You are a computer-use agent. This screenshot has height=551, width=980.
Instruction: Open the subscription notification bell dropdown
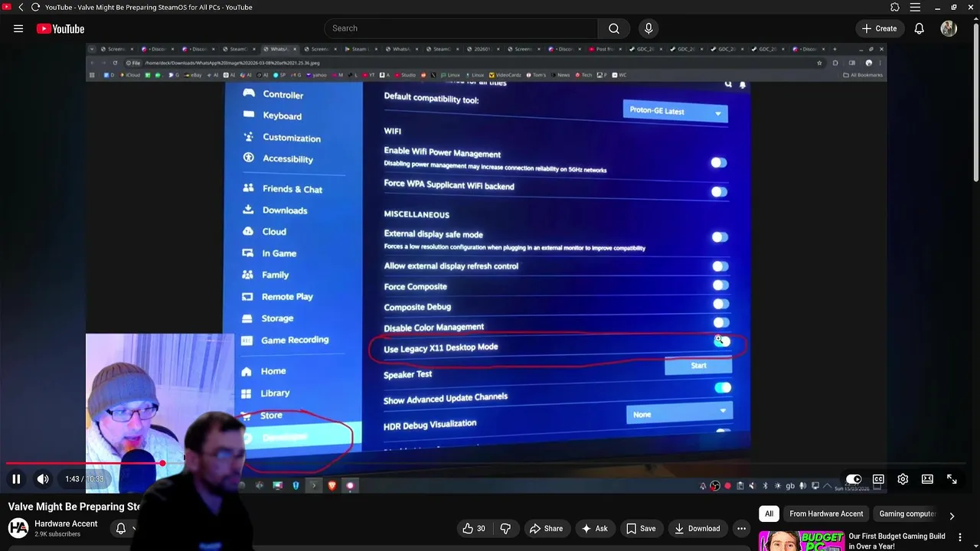125,528
